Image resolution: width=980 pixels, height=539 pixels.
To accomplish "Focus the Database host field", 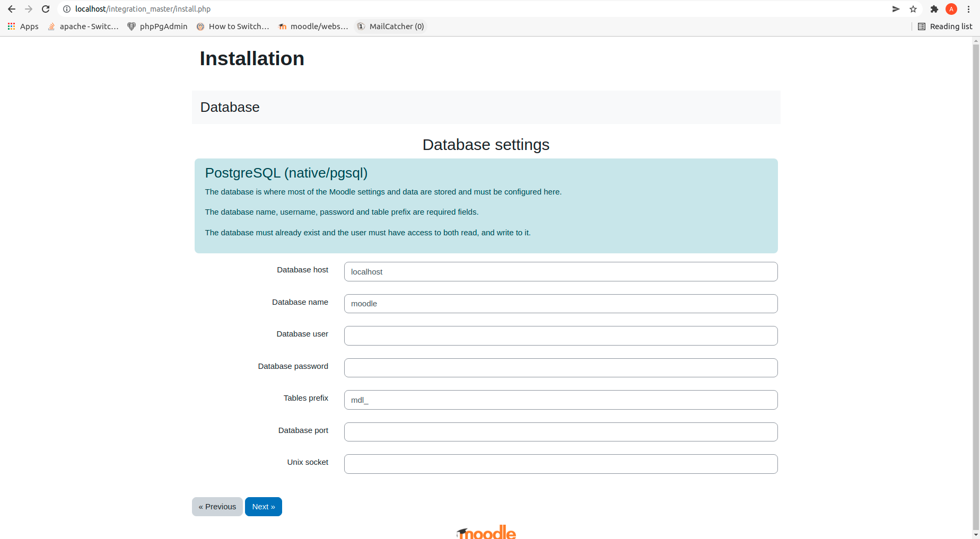I will tap(561, 272).
